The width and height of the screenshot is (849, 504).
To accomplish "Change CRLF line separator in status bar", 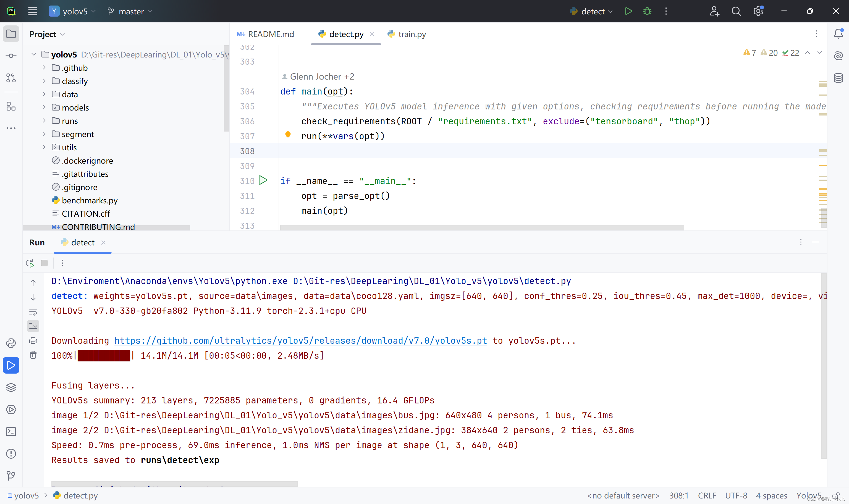I will (x=707, y=495).
